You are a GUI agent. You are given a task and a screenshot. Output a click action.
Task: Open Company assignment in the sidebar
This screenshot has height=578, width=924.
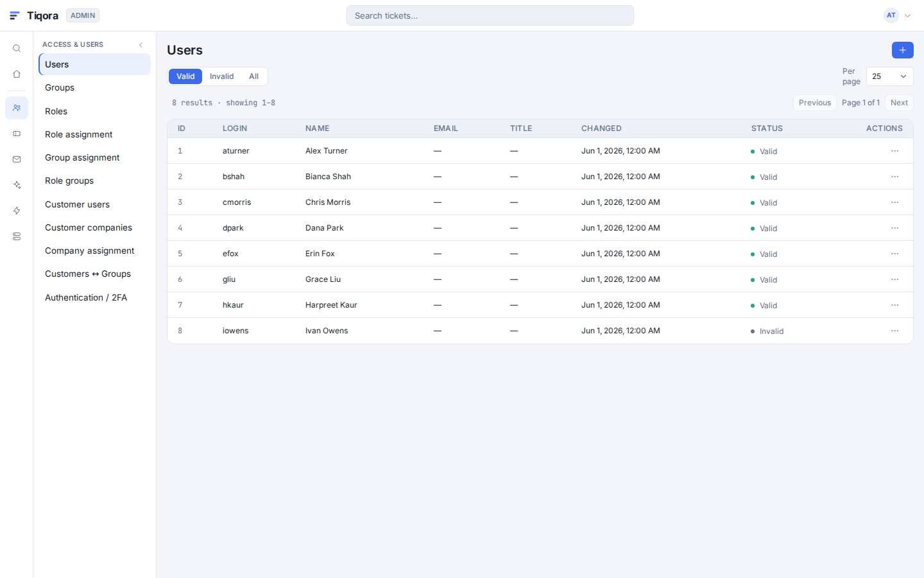tap(94, 250)
